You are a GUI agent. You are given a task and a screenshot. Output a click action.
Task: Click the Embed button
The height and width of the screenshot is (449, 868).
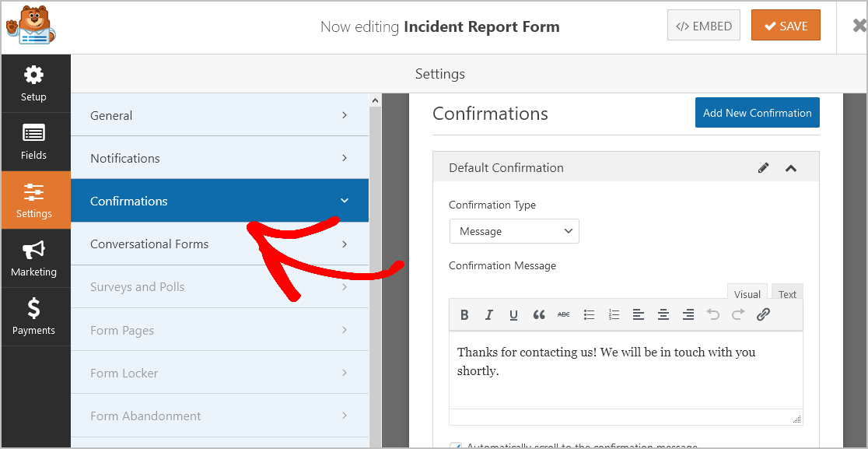coord(704,26)
